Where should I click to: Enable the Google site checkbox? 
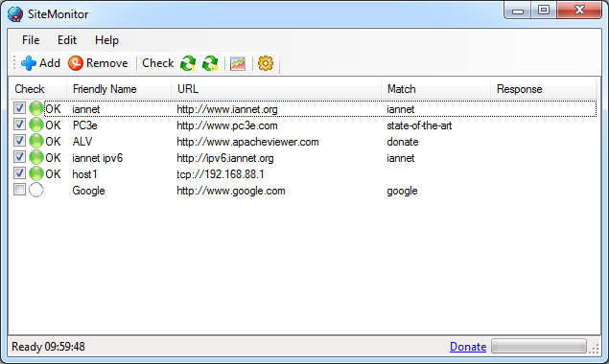[19, 190]
